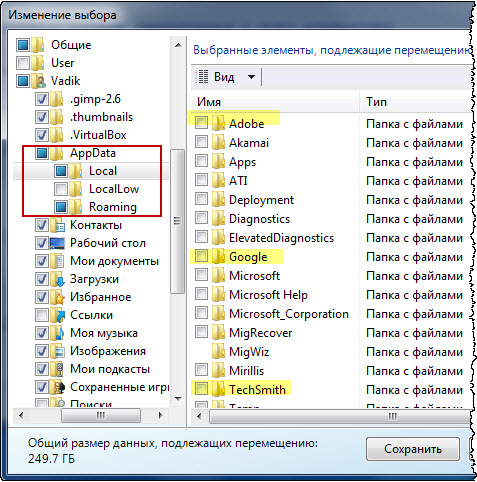The height and width of the screenshot is (482, 477).
Task: Click the file list horizontal scrollbar thumb
Action: [340, 416]
